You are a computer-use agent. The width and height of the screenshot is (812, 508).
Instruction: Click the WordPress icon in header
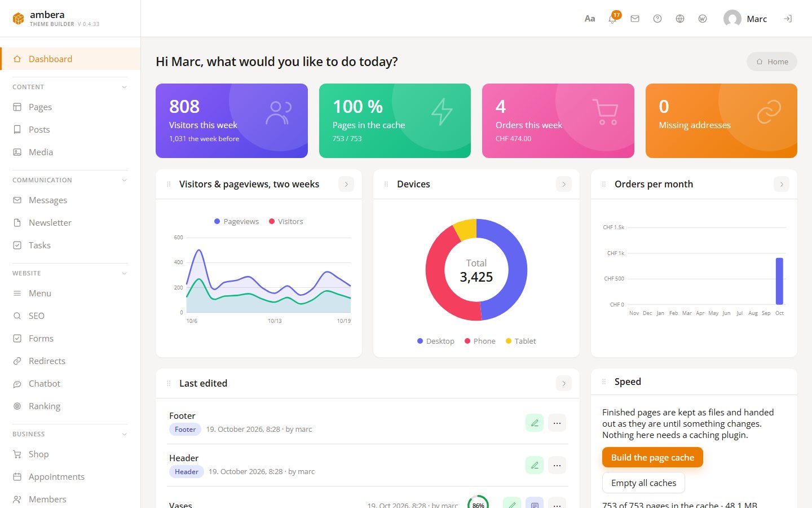703,19
